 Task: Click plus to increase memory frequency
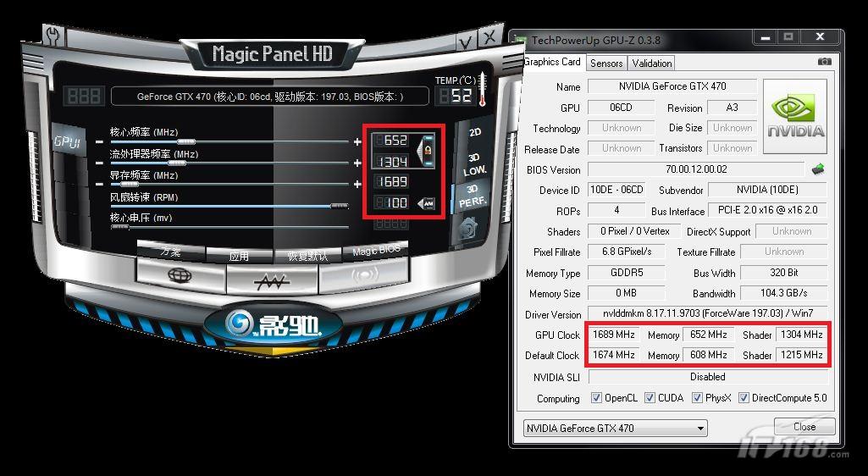357,184
